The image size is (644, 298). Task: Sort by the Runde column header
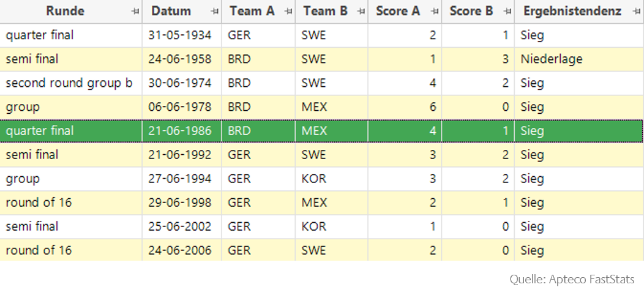66,11
